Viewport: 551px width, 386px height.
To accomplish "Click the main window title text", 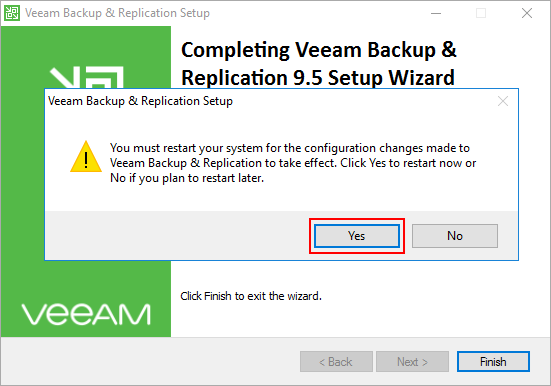I will tap(117, 13).
